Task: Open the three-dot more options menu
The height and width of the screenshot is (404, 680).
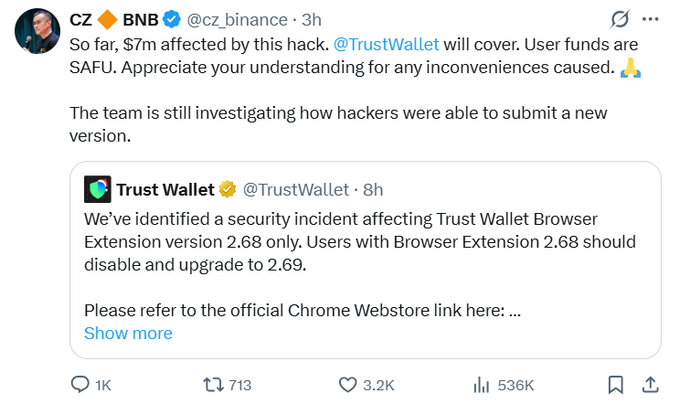Action: (650, 19)
